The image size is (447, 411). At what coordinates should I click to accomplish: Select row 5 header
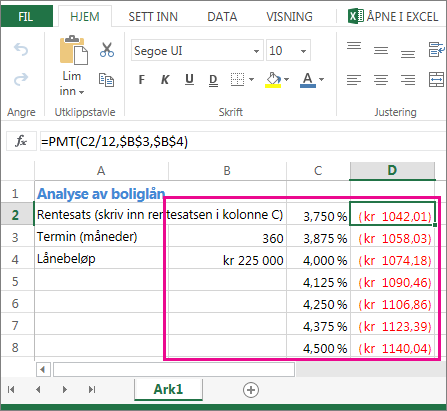point(15,282)
